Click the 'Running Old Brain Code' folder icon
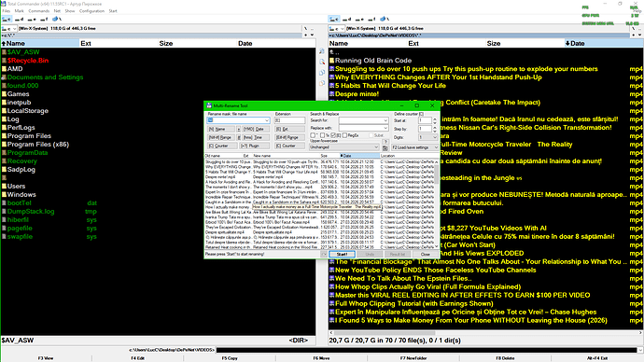The height and width of the screenshot is (362, 644). tap(332, 61)
